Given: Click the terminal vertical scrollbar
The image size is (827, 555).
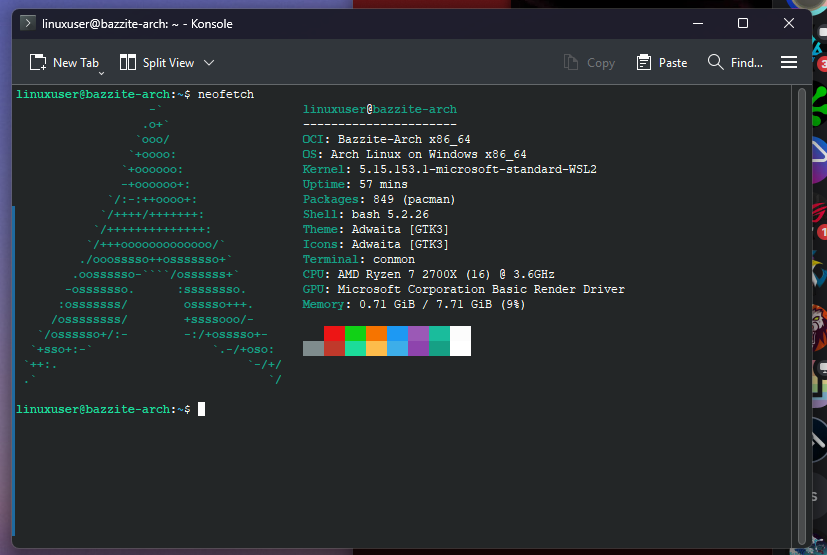Looking at the screenshot, I should [802, 317].
